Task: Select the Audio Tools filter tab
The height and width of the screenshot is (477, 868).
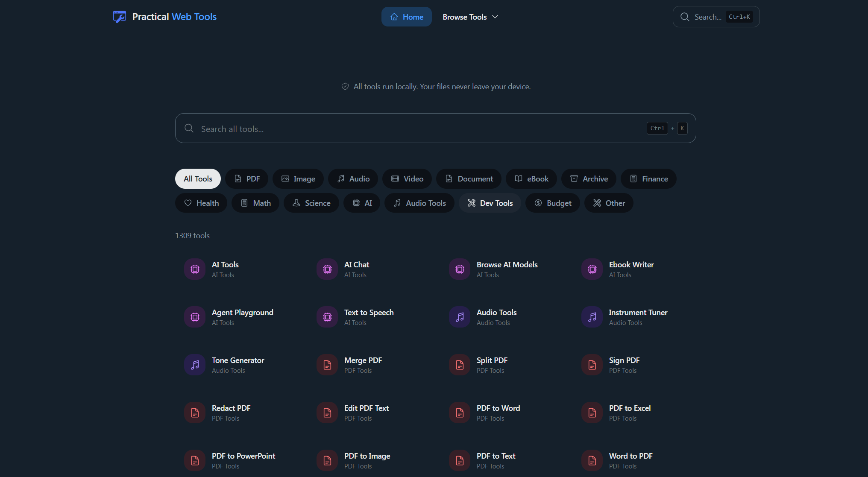Action: [x=419, y=203]
